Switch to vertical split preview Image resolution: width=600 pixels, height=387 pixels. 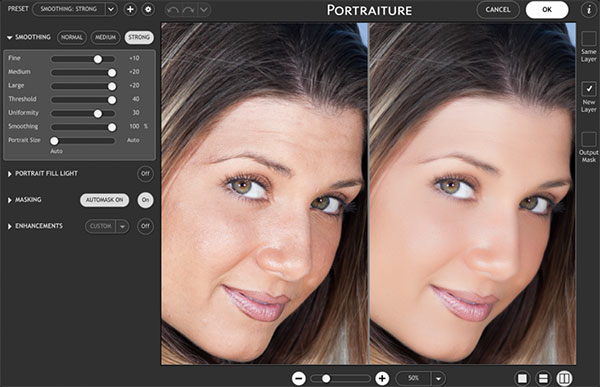coord(564,379)
